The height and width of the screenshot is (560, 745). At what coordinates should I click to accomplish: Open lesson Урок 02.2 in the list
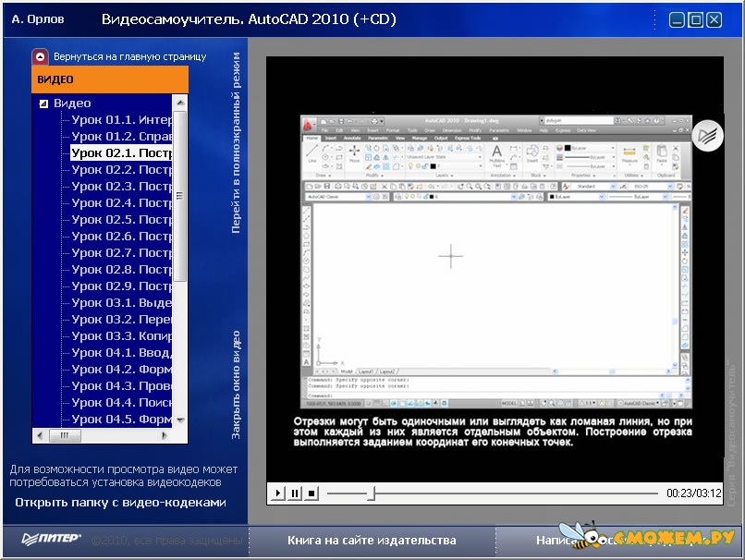click(122, 169)
